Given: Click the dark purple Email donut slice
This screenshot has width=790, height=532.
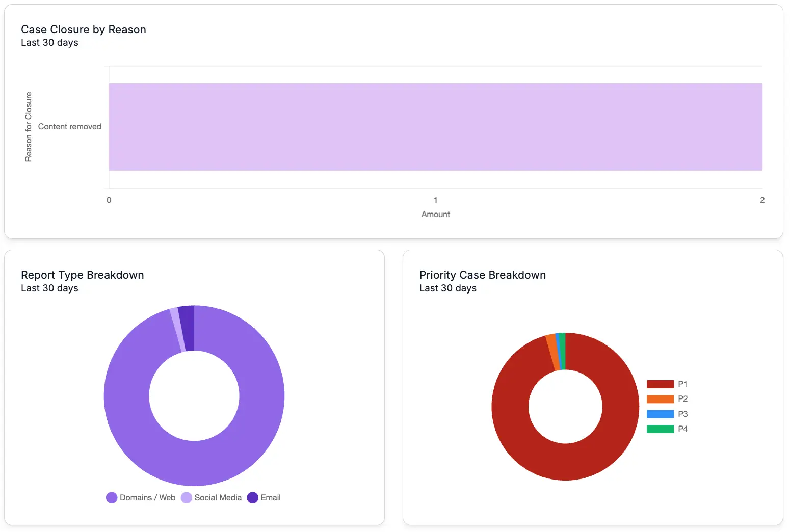Looking at the screenshot, I should [187, 328].
